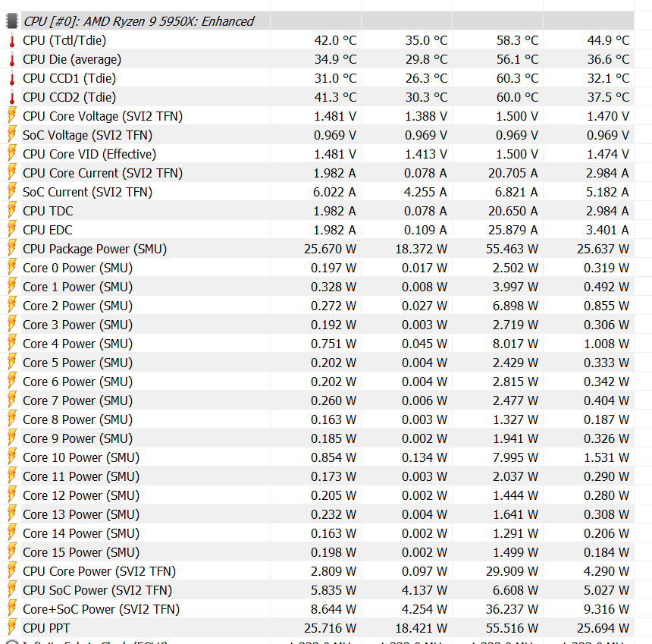Click lightning icon beside SoC Voltage (SVI2 TFN)

(12, 135)
